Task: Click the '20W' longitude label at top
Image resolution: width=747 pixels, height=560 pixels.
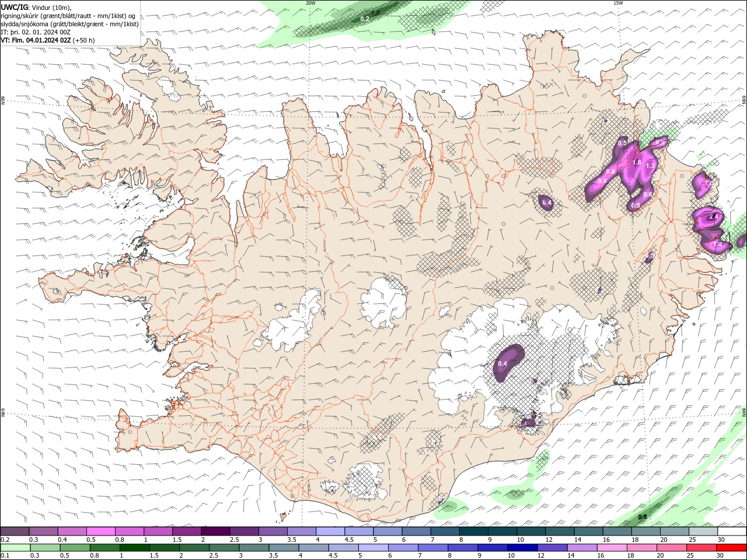Action: 310,3
